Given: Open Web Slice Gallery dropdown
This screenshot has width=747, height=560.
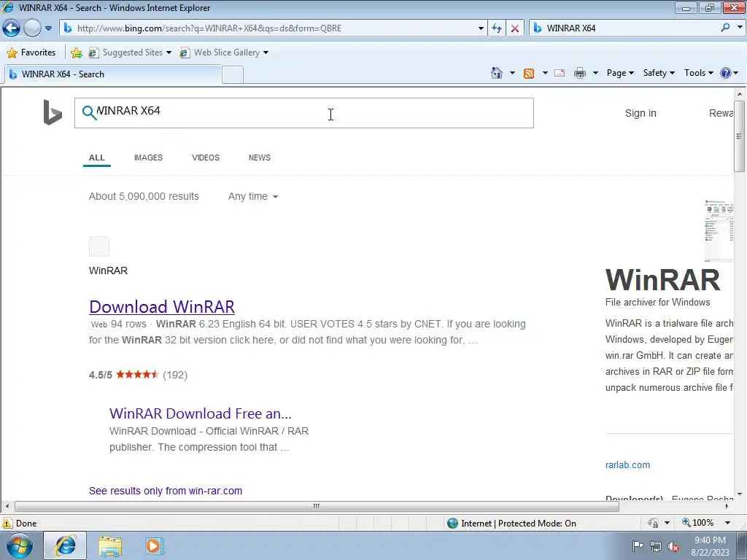Looking at the screenshot, I should point(224,52).
